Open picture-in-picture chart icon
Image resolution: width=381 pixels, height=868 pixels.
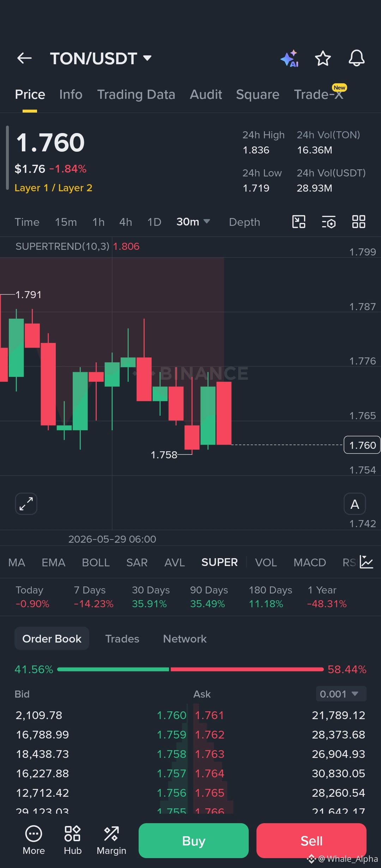pyautogui.click(x=299, y=222)
